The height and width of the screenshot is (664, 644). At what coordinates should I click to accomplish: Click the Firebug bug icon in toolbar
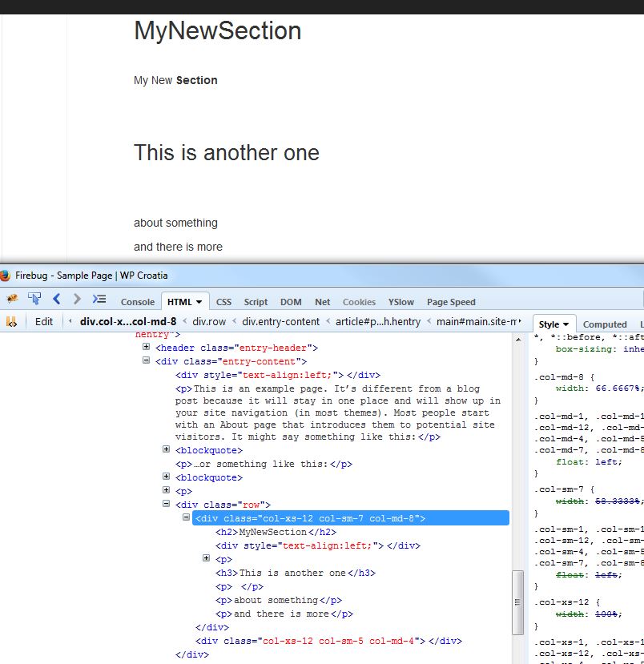[12, 299]
